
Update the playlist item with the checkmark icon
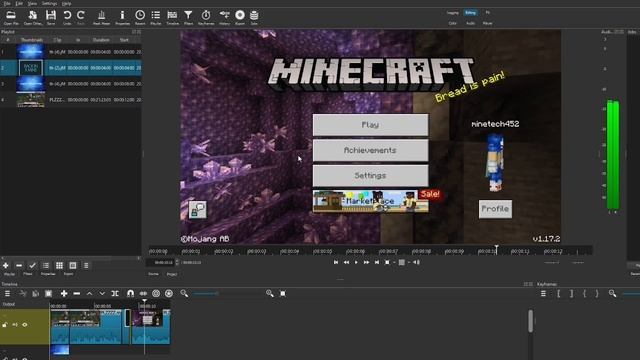(32, 266)
